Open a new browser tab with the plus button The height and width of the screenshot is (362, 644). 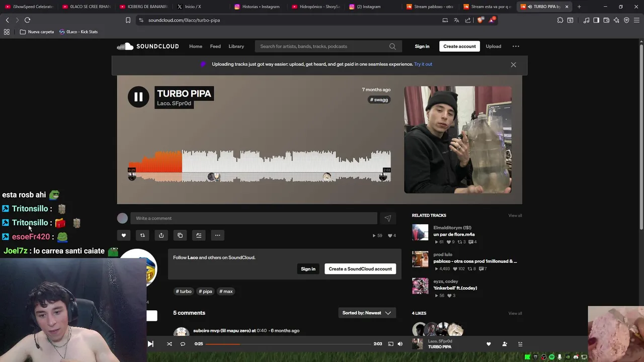579,7
